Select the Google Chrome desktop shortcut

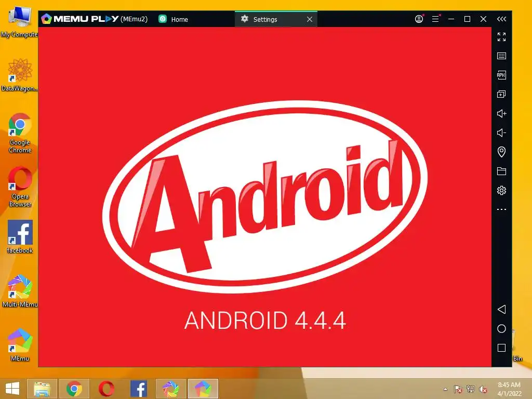point(20,133)
